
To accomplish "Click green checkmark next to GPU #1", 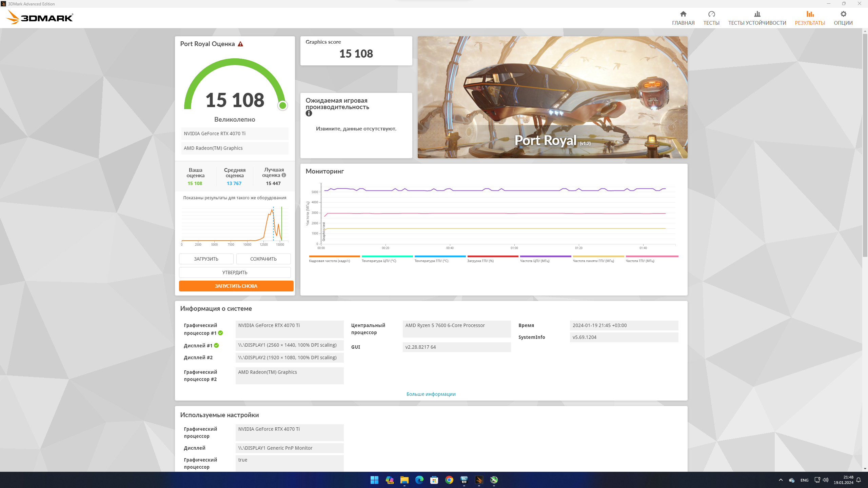I will (220, 333).
